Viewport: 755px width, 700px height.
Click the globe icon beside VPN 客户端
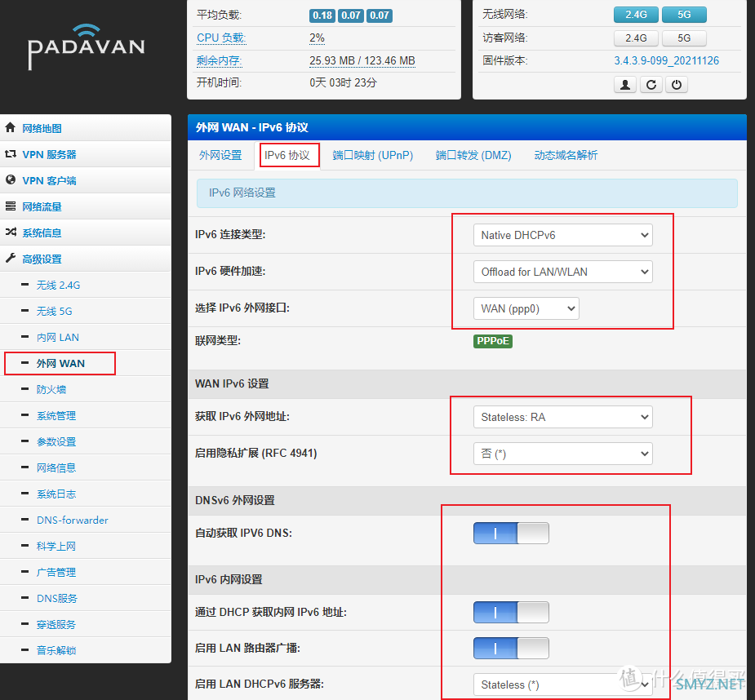tap(10, 180)
